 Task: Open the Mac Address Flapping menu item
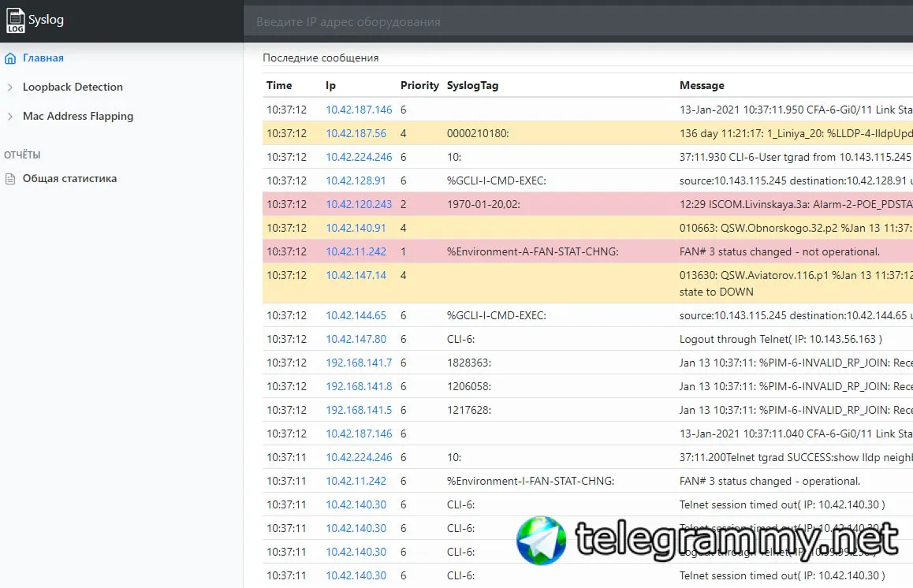pyautogui.click(x=78, y=117)
